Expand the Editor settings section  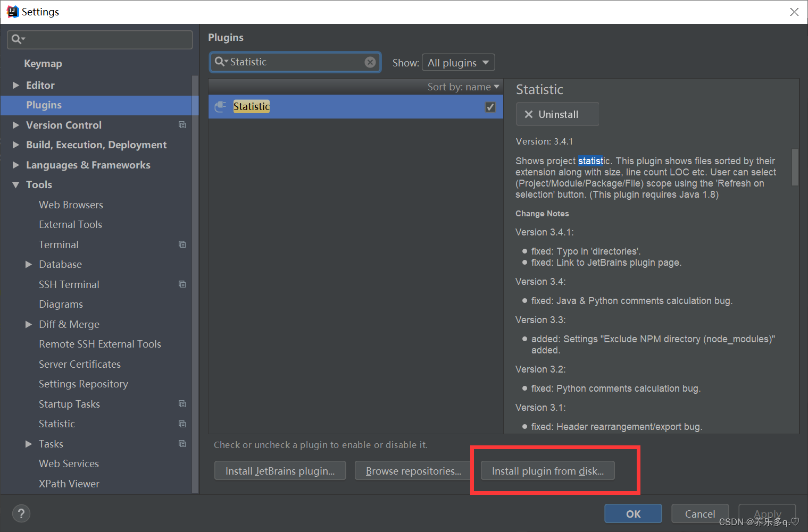[x=16, y=85]
